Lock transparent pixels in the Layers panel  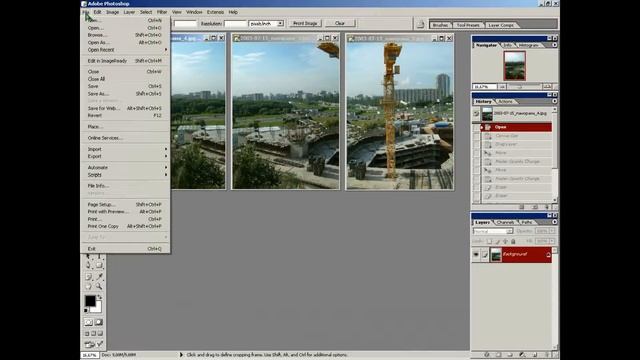click(489, 241)
